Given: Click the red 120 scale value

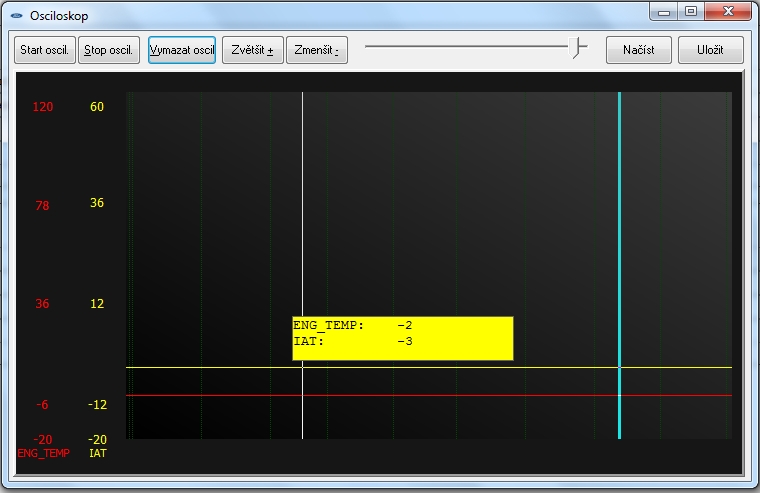Looking at the screenshot, I should [x=43, y=107].
